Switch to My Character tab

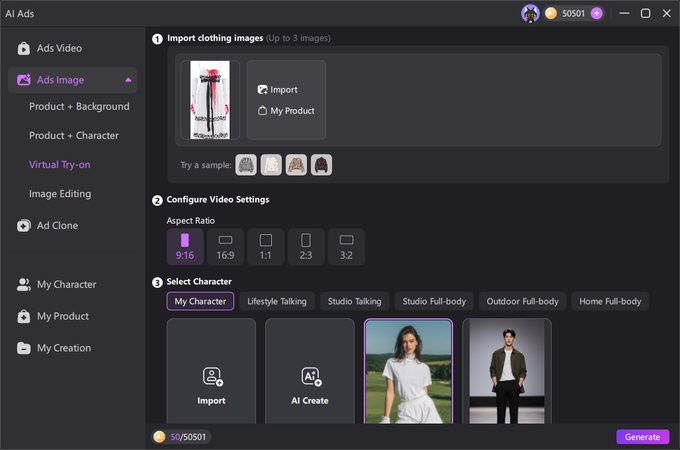[200, 301]
